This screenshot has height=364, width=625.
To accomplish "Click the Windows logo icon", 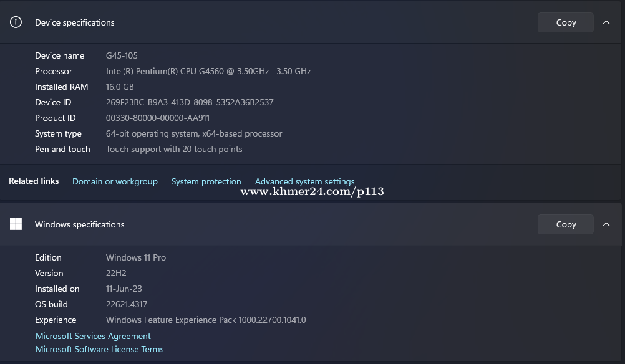I will [x=16, y=224].
